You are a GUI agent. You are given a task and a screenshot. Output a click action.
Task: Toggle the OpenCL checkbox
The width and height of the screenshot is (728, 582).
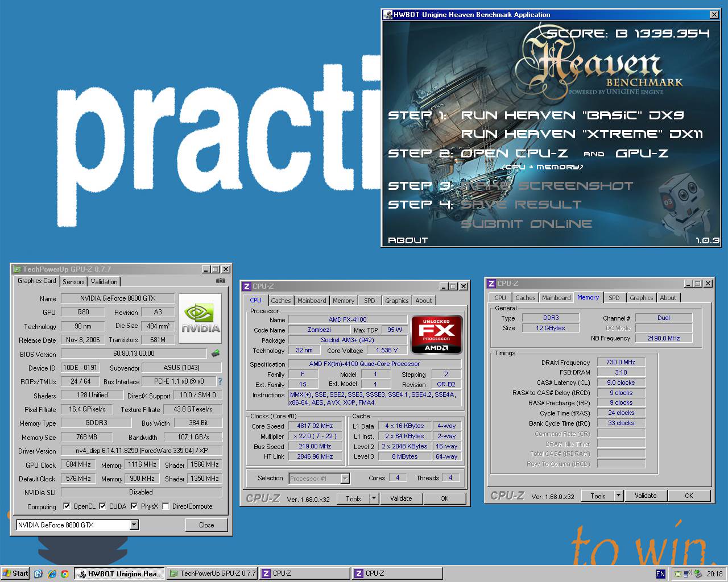click(67, 506)
